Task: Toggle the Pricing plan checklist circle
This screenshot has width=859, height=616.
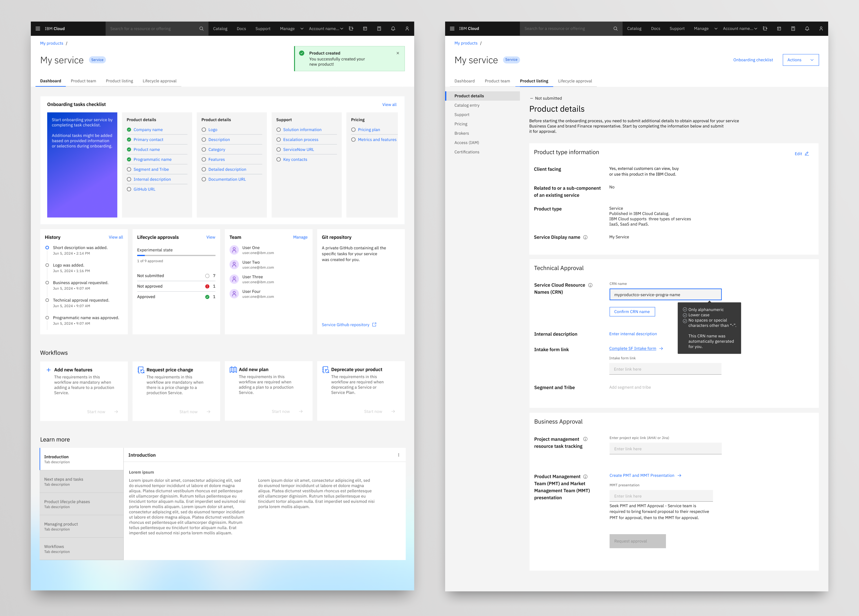Action: click(353, 130)
